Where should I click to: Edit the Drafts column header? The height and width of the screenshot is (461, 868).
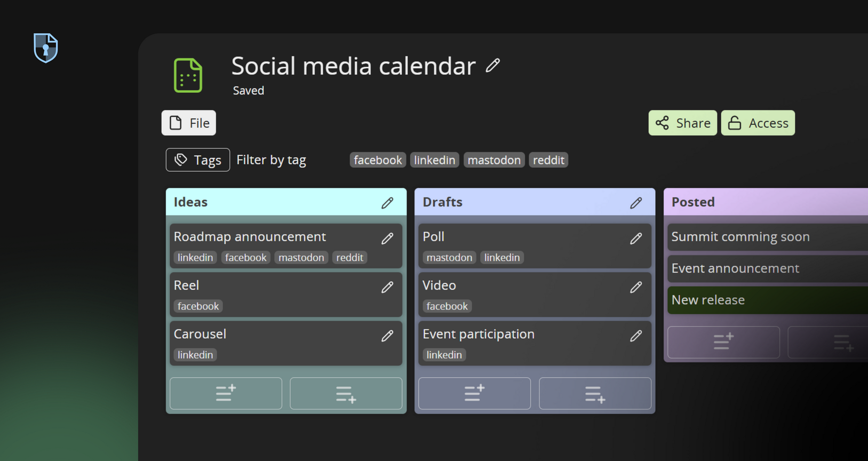pyautogui.click(x=636, y=203)
